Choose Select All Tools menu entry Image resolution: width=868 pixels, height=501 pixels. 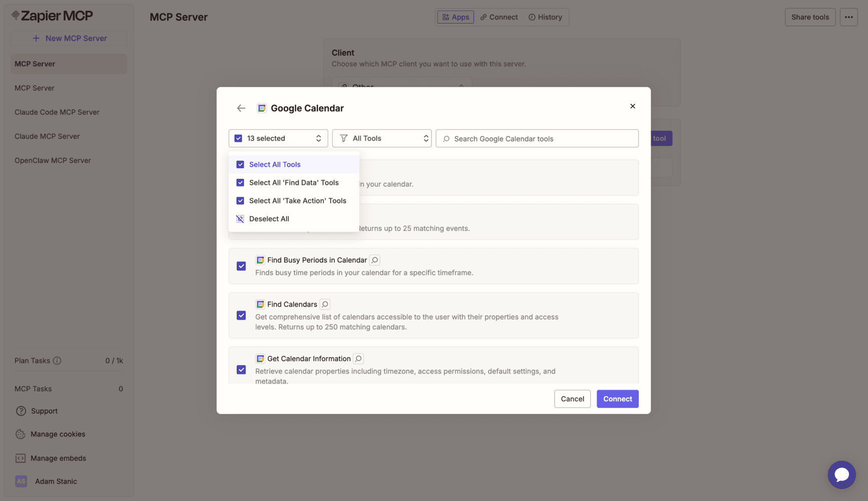tap(294, 164)
